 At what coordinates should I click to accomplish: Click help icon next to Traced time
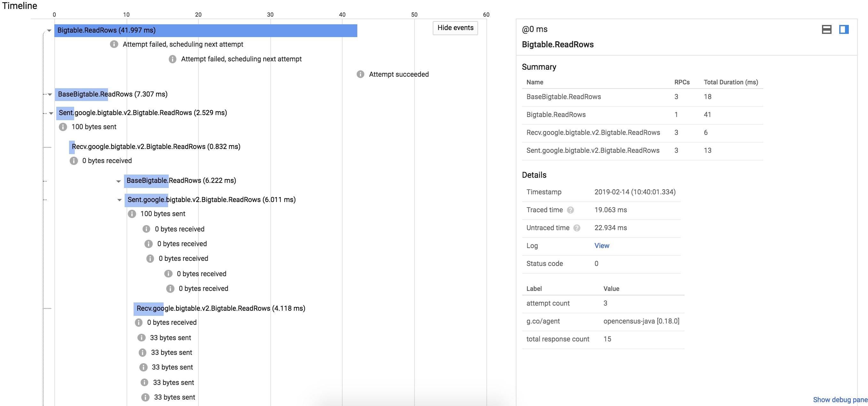(x=570, y=210)
